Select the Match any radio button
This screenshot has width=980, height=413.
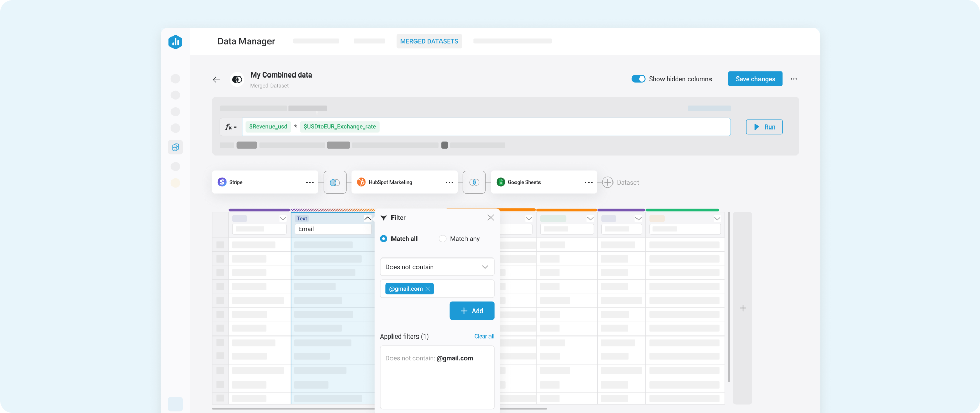(x=443, y=239)
